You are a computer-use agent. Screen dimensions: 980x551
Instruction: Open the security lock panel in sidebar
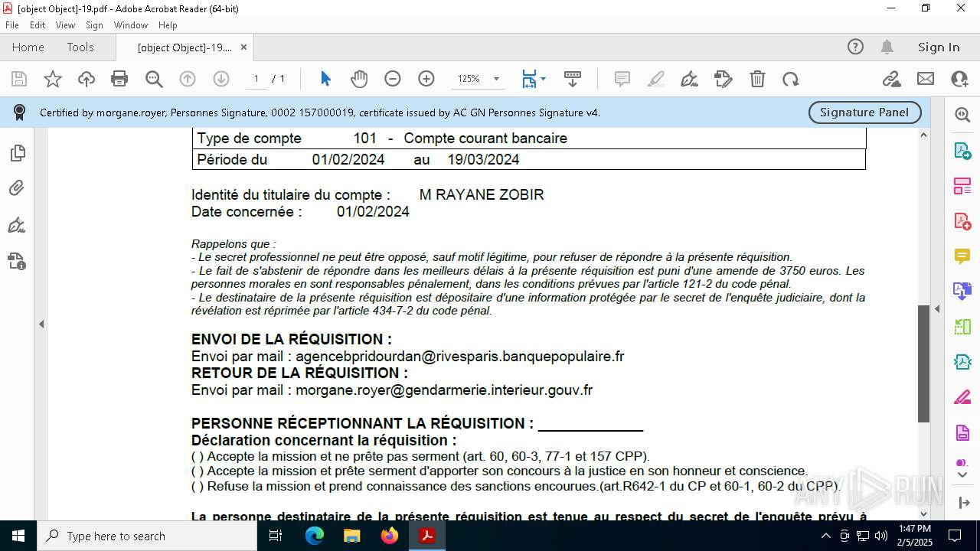(17, 262)
